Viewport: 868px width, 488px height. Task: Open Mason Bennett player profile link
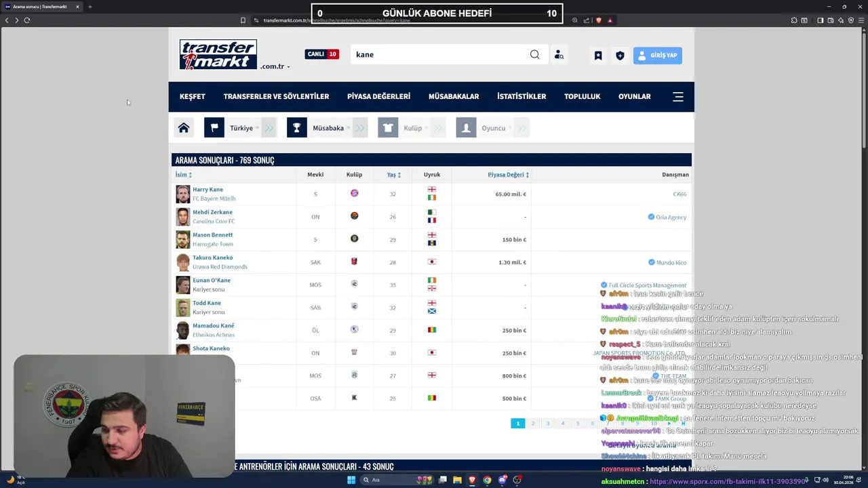click(212, 235)
